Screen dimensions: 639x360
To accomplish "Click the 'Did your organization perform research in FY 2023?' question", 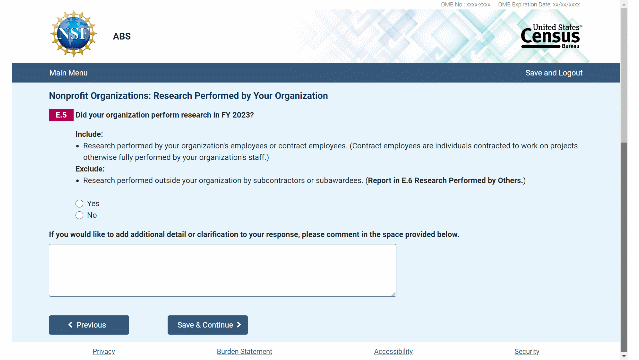I will 164,115.
